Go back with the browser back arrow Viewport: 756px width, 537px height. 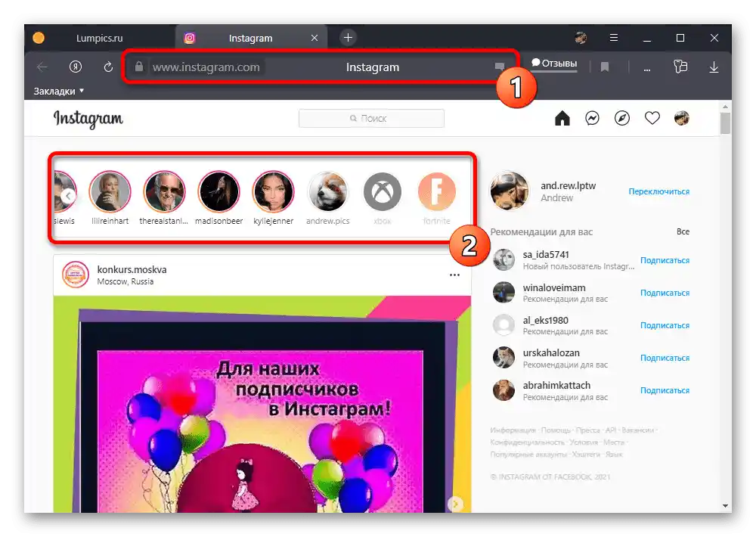tap(42, 67)
